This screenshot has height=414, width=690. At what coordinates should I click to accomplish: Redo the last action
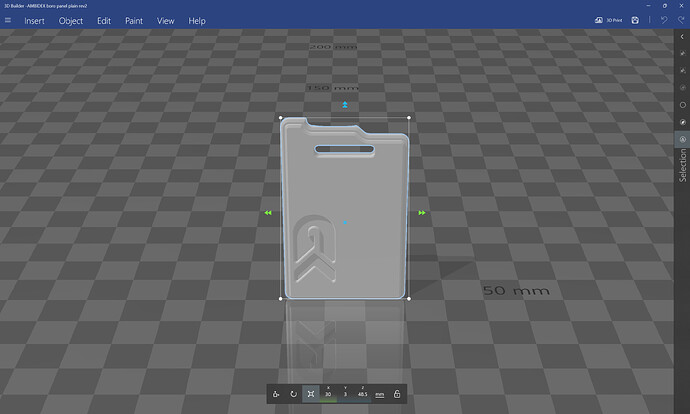coord(681,20)
